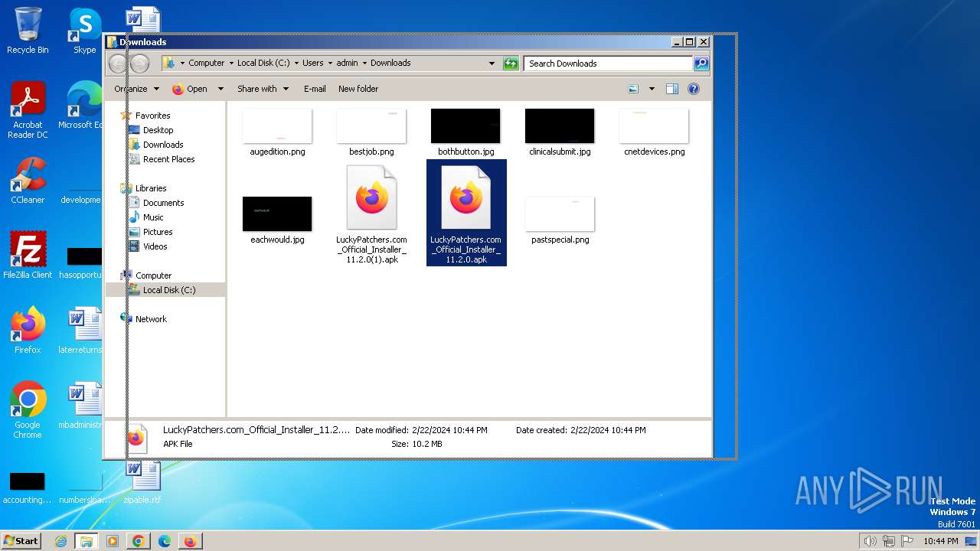Open Internet Explorer from taskbar
Image resolution: width=980 pixels, height=551 pixels.
[60, 541]
